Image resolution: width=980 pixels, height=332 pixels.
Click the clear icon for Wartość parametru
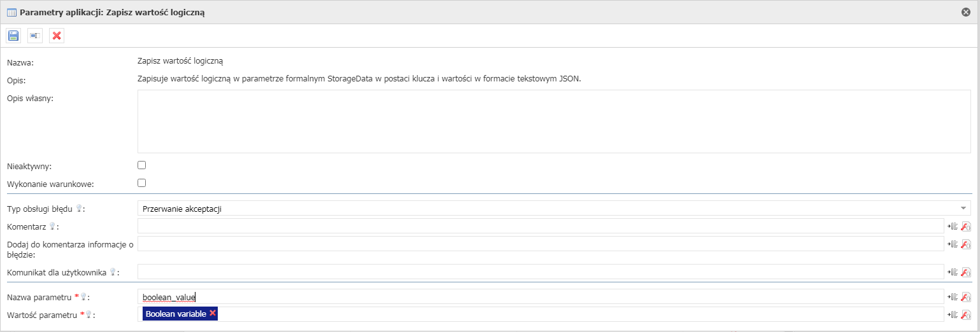966,315
